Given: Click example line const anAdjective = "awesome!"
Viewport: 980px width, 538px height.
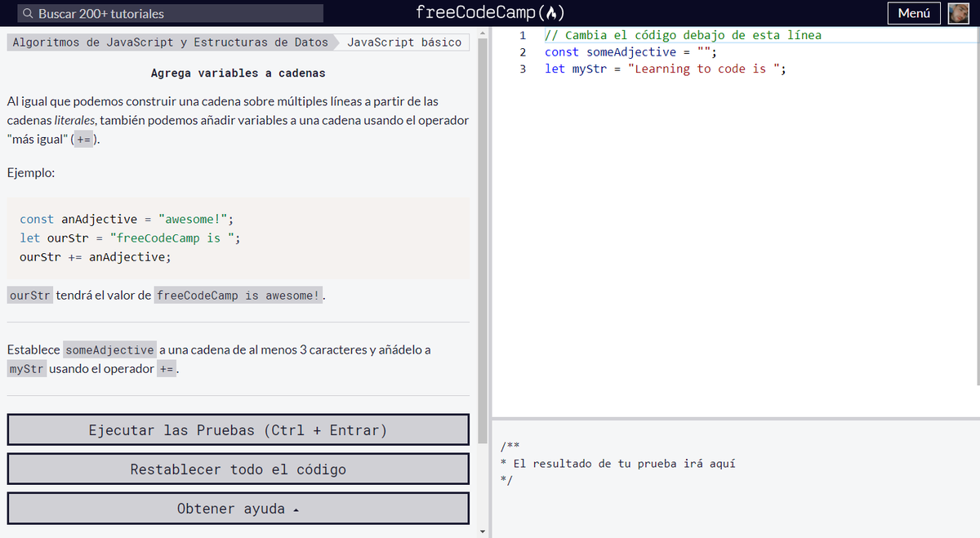Looking at the screenshot, I should click(127, 219).
